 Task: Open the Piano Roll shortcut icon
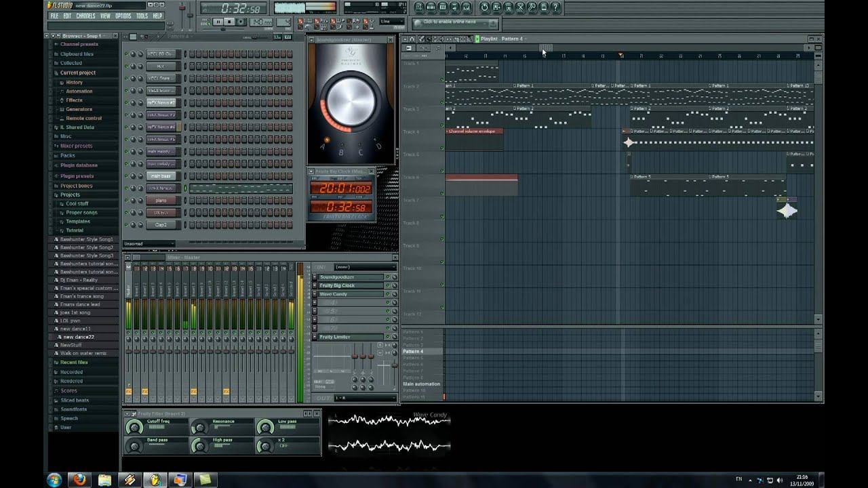[x=443, y=7]
